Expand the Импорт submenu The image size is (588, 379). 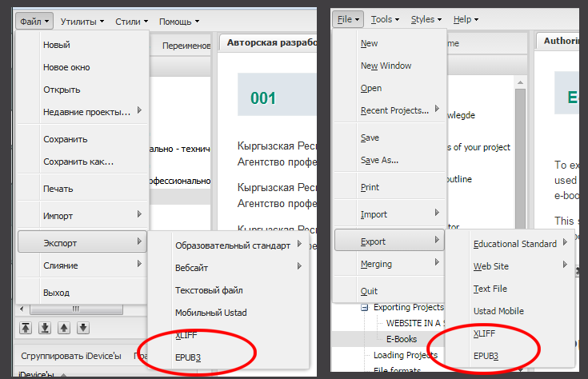(x=82, y=216)
